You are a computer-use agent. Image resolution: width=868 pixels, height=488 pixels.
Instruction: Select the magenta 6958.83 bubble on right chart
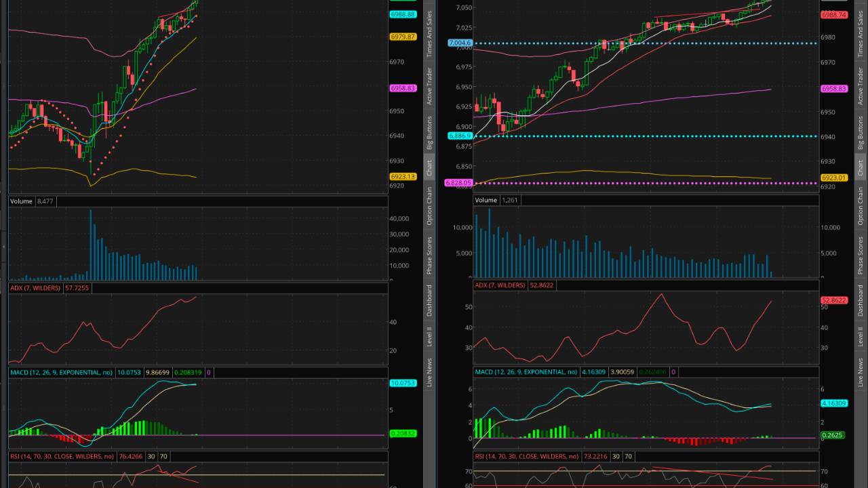(x=834, y=89)
